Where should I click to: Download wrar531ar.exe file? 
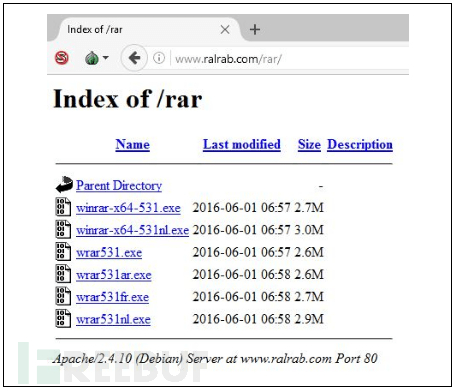click(x=114, y=275)
